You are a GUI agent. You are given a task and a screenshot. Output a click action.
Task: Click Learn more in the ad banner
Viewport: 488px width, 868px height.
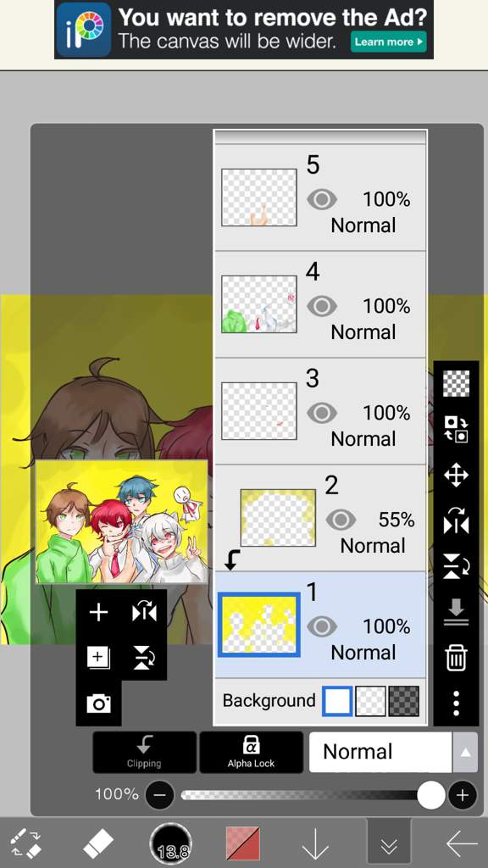point(388,42)
